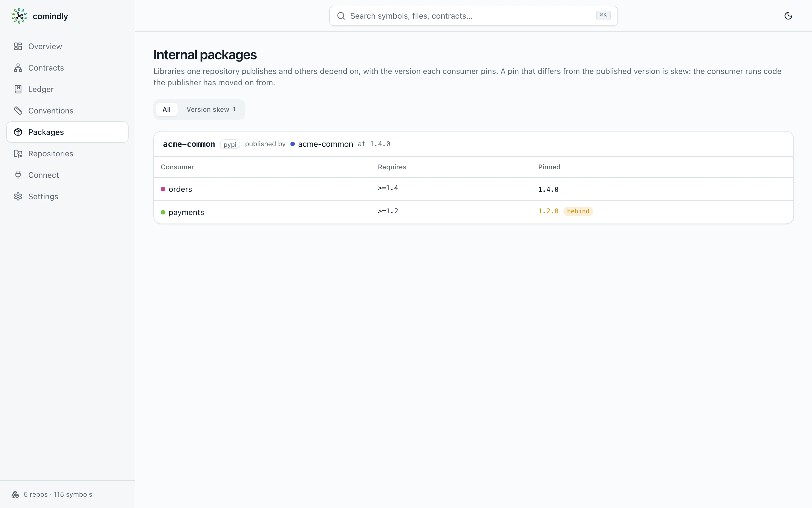
Task: Click the blue acme-common repo dot
Action: 293,144
